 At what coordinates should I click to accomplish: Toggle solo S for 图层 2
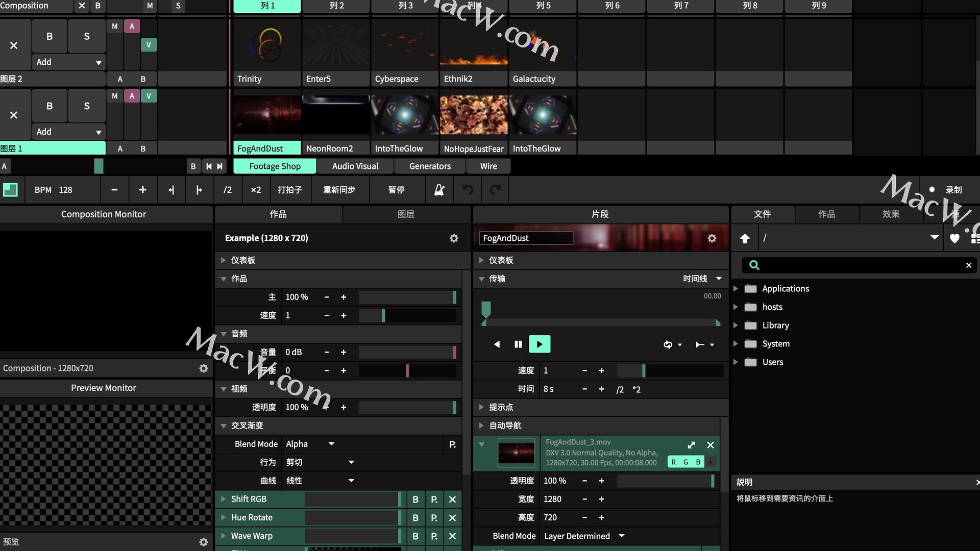pyautogui.click(x=86, y=36)
